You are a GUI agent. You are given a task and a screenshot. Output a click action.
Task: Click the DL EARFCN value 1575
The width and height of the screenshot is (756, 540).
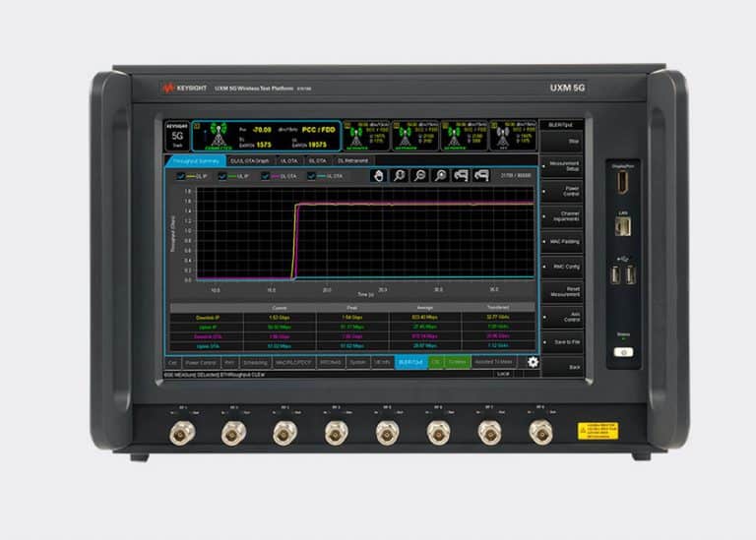pyautogui.click(x=264, y=145)
